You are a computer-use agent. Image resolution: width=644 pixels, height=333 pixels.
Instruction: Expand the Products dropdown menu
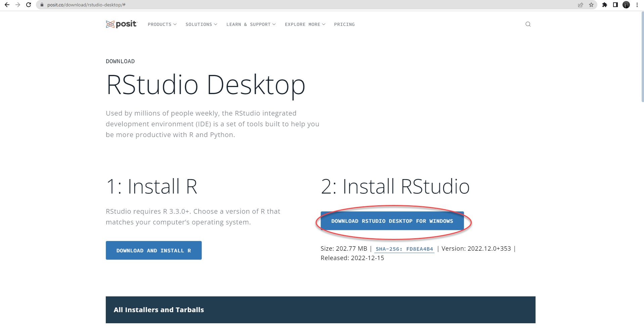162,25
